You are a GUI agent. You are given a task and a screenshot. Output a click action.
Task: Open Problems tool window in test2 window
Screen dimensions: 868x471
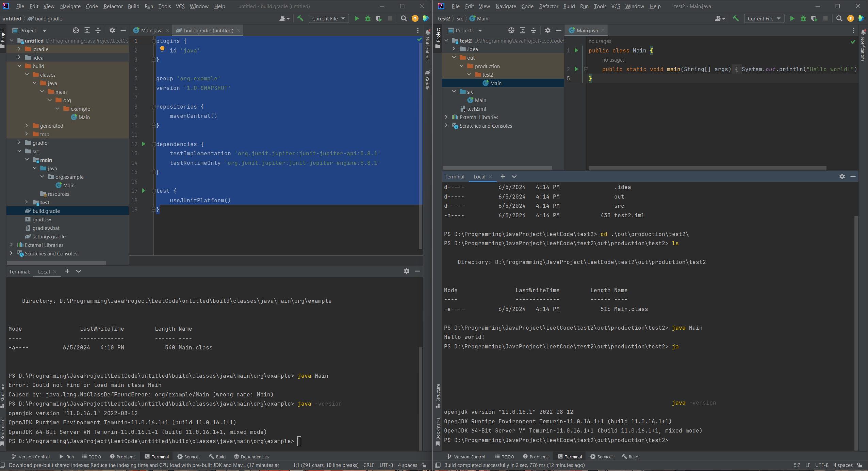536,457
